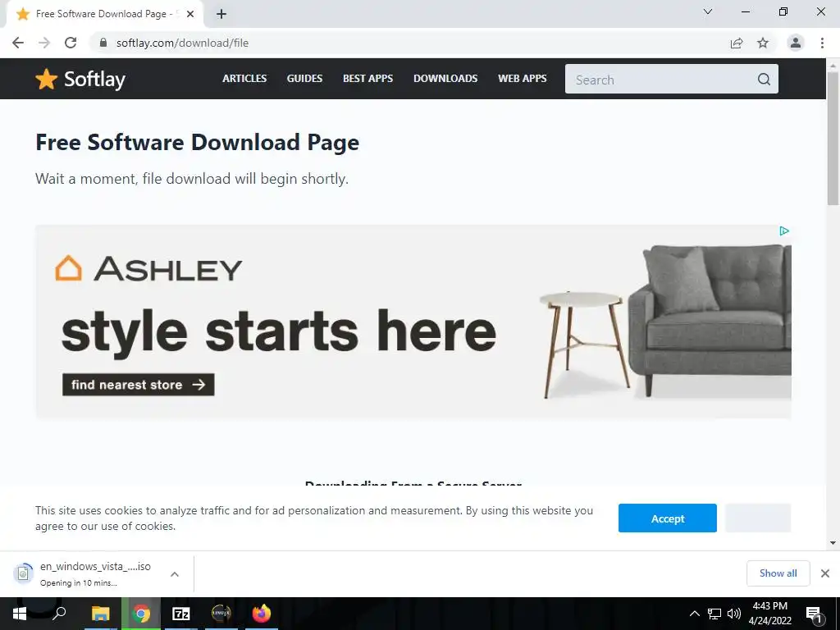Click the find nearest store button
The width and height of the screenshot is (840, 630).
(138, 385)
